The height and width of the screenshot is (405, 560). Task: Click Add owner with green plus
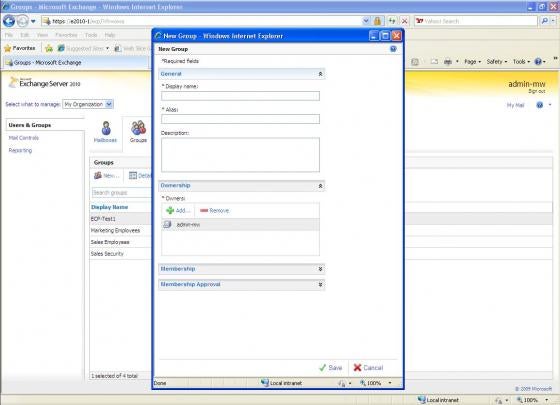178,211
